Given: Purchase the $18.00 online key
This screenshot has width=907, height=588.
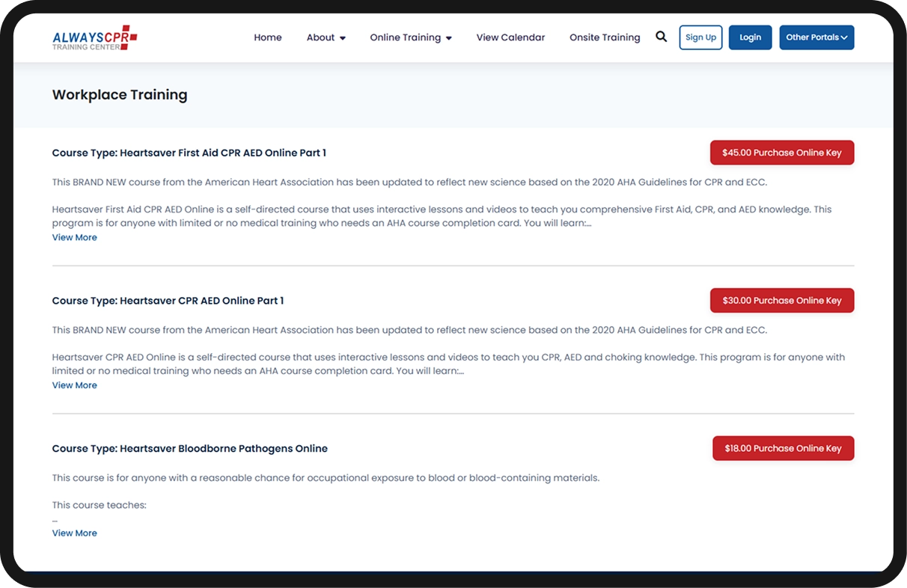Looking at the screenshot, I should point(783,448).
